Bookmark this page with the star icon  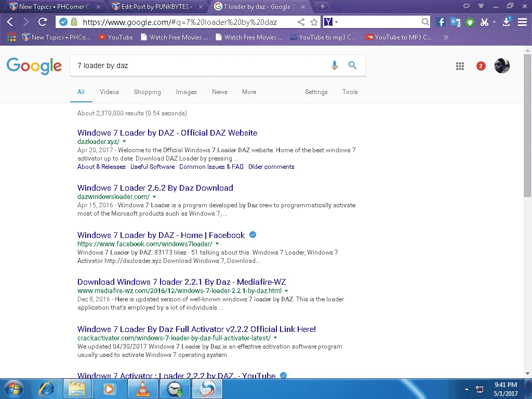(314, 22)
